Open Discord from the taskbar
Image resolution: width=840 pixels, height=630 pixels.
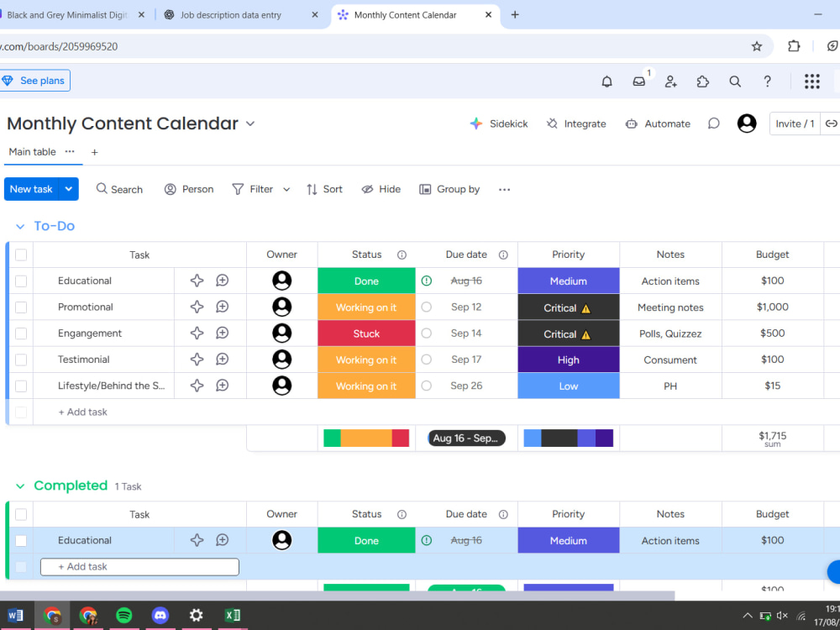(x=160, y=615)
